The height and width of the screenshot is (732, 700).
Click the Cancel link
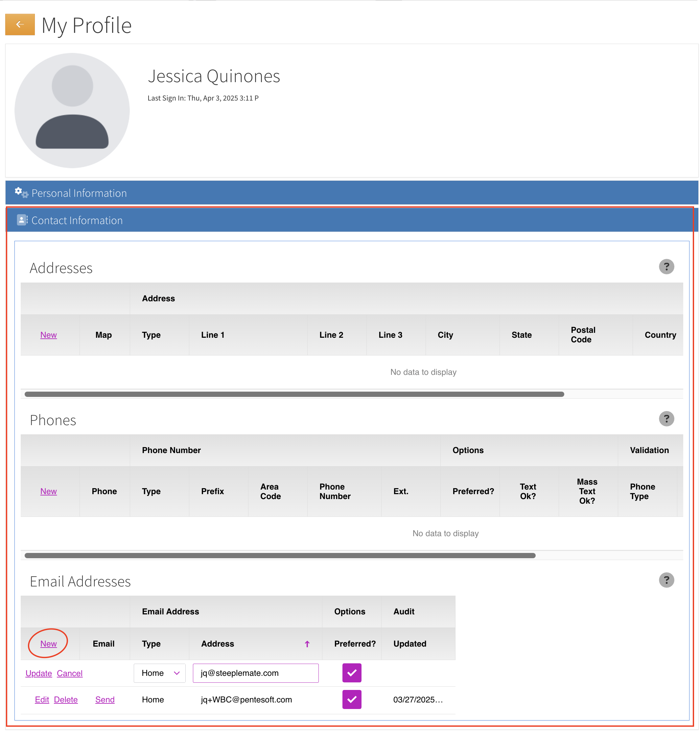coord(70,674)
